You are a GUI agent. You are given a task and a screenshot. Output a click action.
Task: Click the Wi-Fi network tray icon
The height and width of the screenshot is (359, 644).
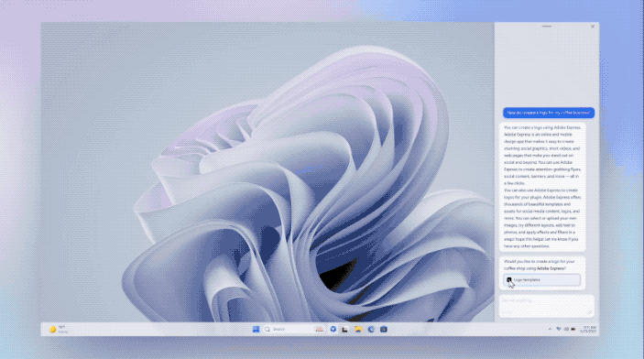click(x=559, y=329)
